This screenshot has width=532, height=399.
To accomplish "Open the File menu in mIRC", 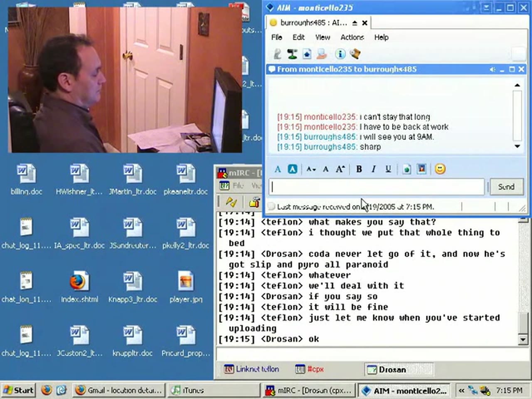I will [x=238, y=185].
